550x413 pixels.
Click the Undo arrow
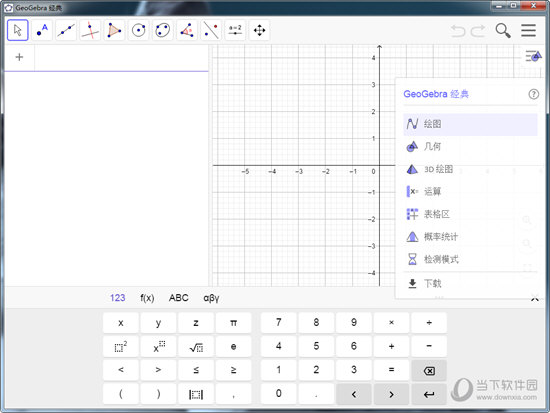click(x=458, y=31)
